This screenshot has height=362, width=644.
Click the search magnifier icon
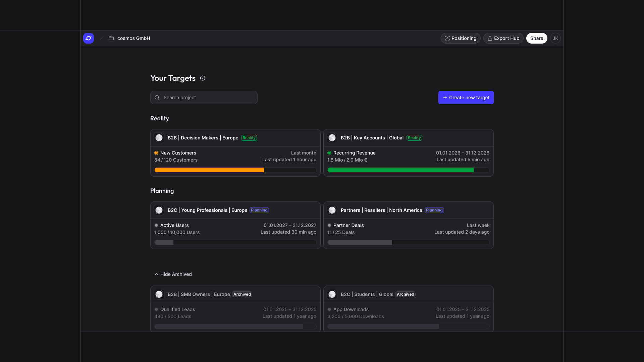(x=157, y=98)
